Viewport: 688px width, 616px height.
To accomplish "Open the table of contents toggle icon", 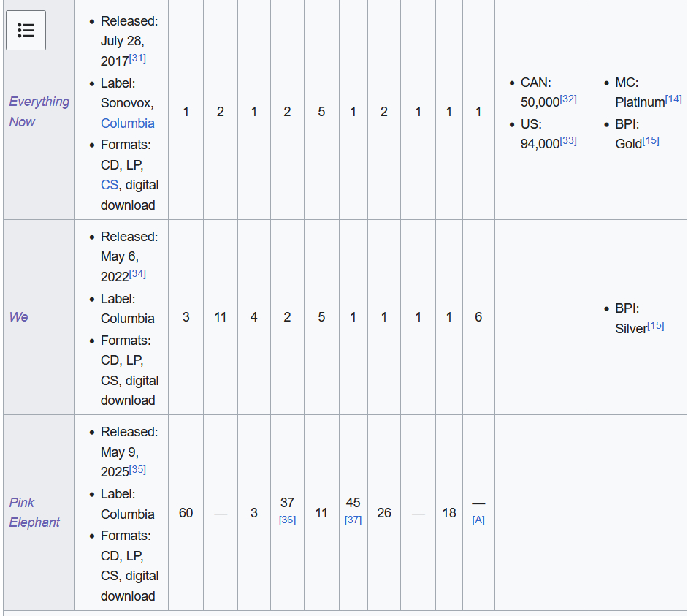I will click(x=26, y=30).
